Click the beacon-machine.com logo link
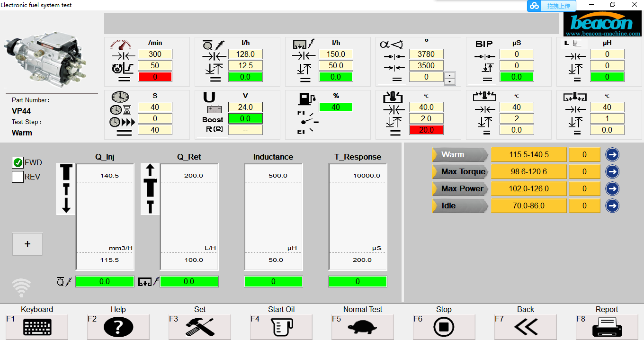644x340 pixels. tap(603, 24)
